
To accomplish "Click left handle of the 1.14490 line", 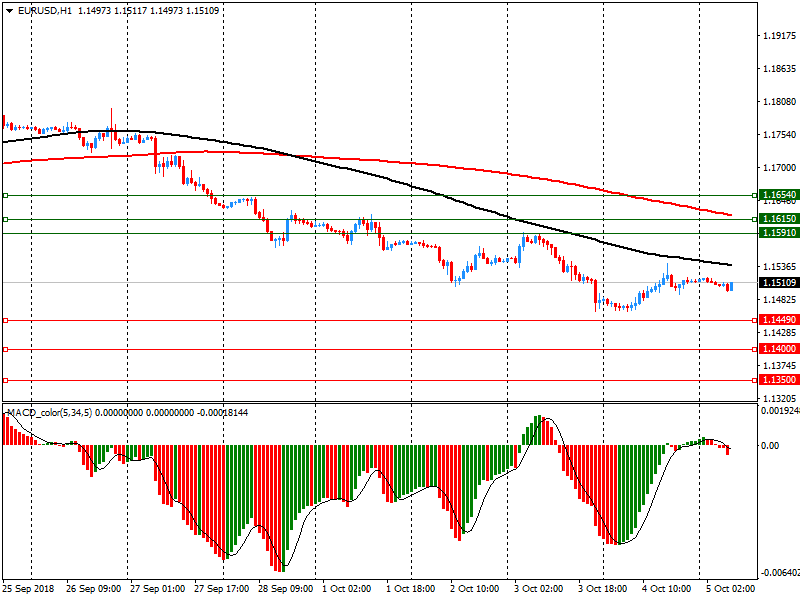I will pyautogui.click(x=6, y=320).
